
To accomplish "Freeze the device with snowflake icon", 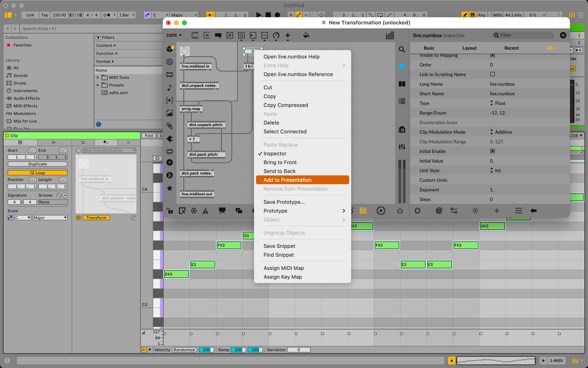I will pos(194,211).
